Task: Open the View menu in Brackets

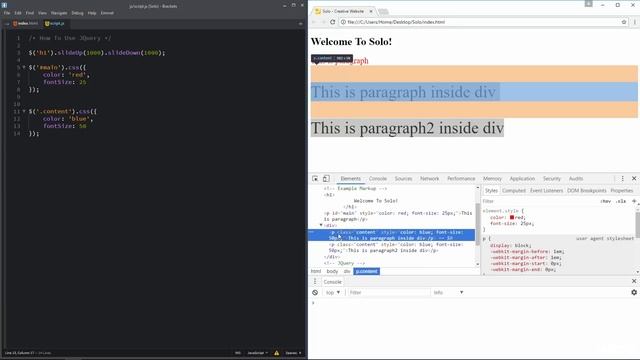Action: pyautogui.click(x=42, y=13)
